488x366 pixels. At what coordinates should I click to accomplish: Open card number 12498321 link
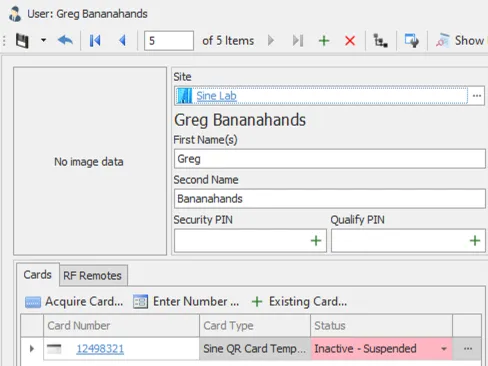pos(100,349)
